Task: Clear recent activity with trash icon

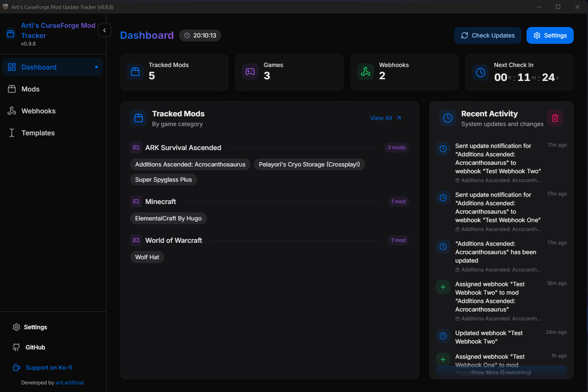Action: [555, 118]
